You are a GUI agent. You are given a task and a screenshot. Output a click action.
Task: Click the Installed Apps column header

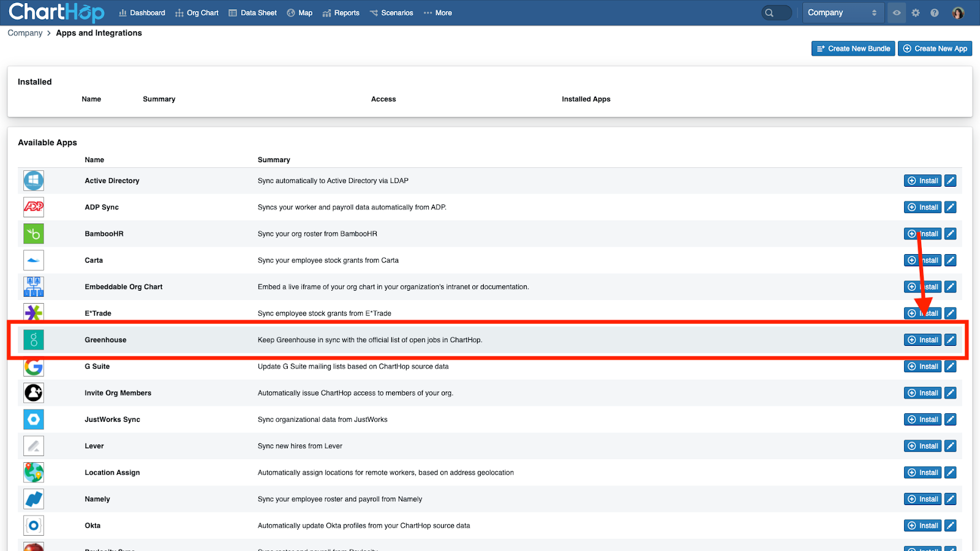(x=586, y=99)
